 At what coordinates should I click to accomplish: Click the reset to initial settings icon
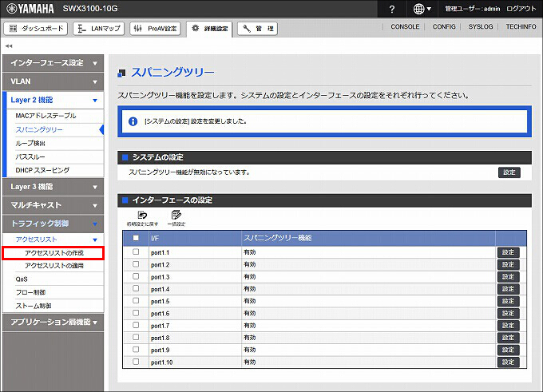[x=142, y=216]
